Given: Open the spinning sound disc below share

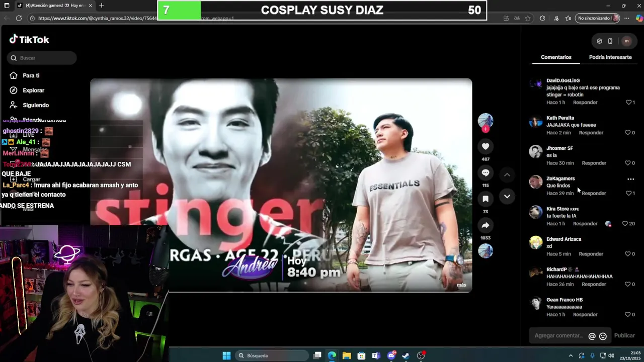Looking at the screenshot, I should pos(486,250).
